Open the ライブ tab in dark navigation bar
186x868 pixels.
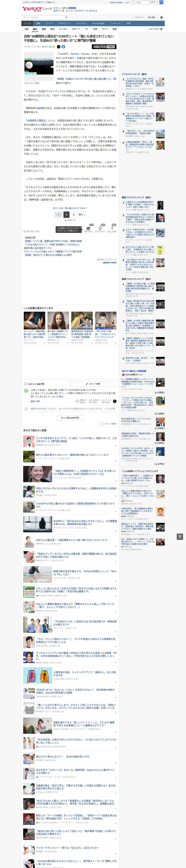49,23
